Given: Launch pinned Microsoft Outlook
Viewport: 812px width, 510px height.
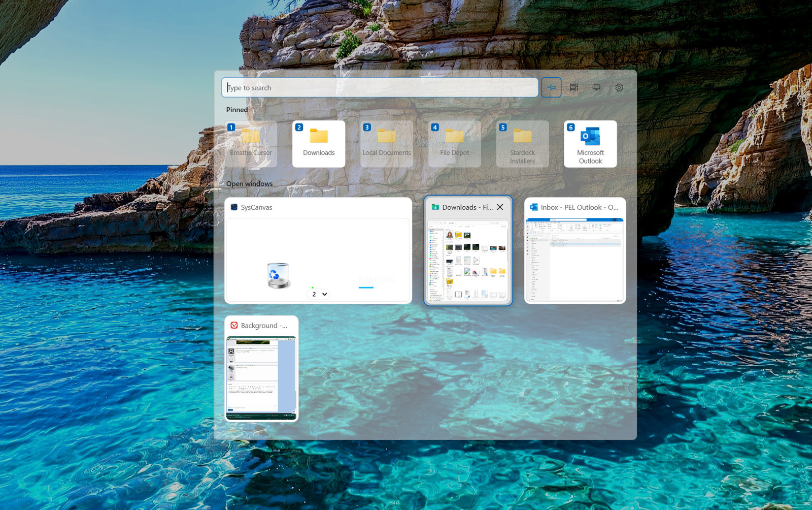Looking at the screenshot, I should 591,144.
